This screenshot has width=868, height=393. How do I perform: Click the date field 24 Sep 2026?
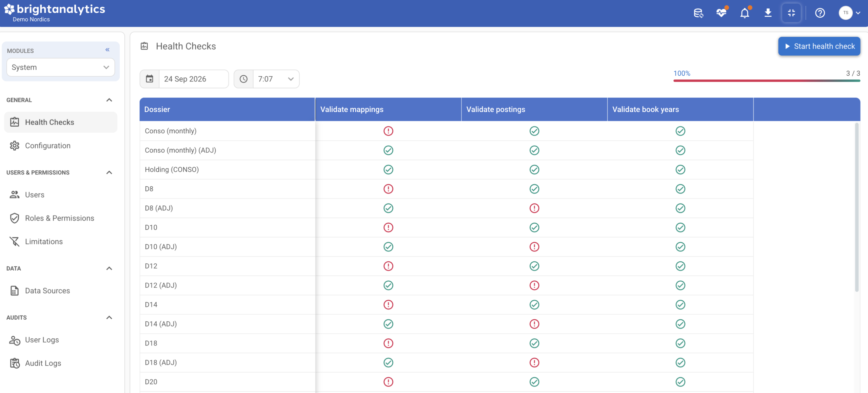pos(194,79)
